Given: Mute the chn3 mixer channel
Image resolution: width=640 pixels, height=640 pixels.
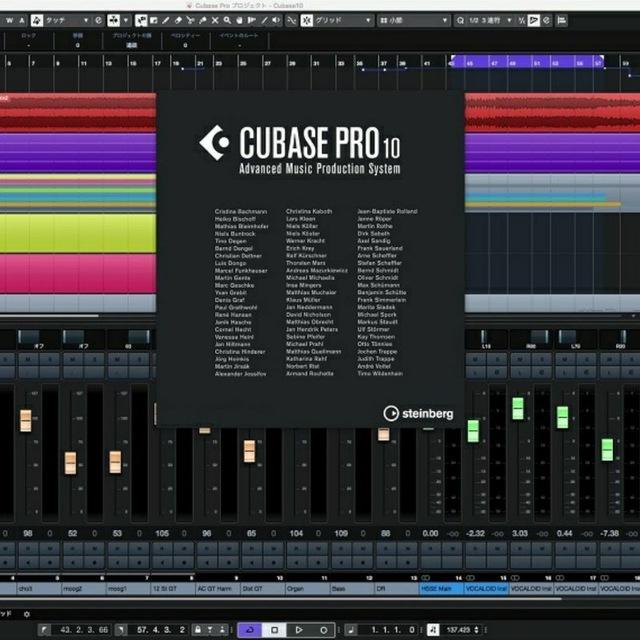Looking at the screenshot, I should 28,359.
